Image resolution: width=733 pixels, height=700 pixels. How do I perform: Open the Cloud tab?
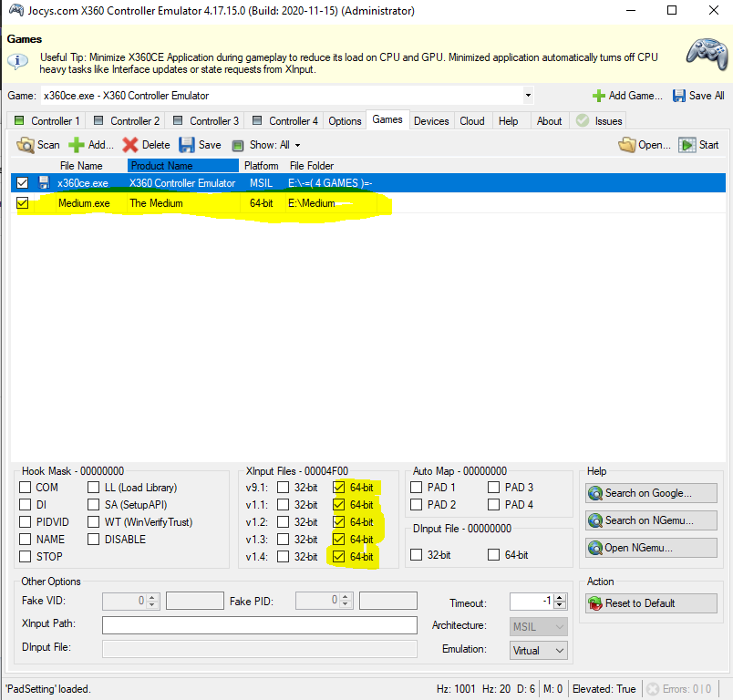[x=472, y=121]
